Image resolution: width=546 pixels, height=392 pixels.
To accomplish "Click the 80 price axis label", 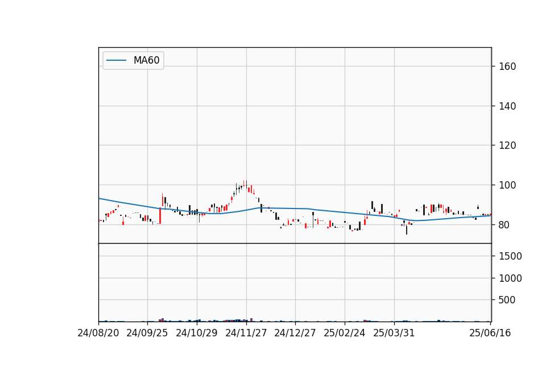I will [x=504, y=225].
